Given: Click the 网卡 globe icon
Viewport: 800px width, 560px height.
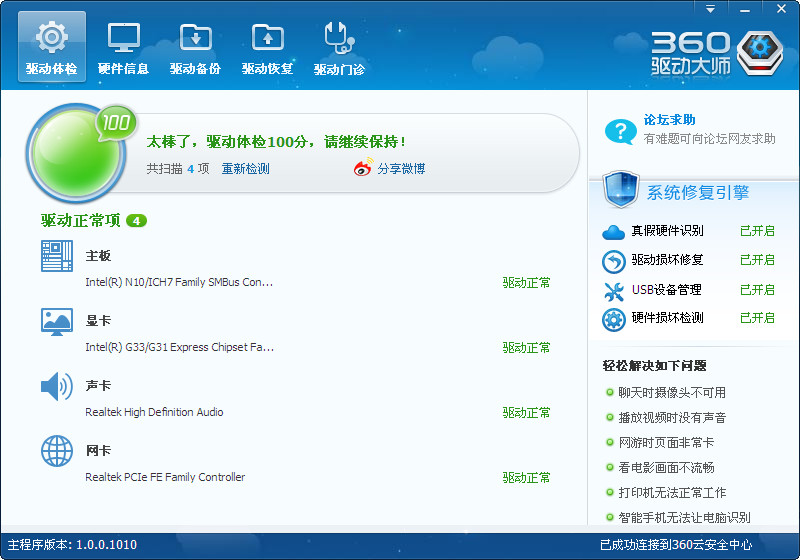Looking at the screenshot, I should point(57,451).
